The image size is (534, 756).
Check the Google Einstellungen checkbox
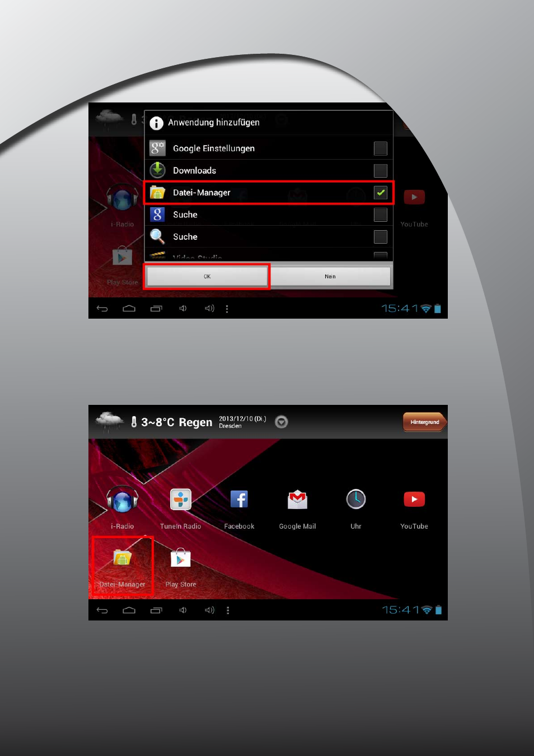(x=381, y=148)
